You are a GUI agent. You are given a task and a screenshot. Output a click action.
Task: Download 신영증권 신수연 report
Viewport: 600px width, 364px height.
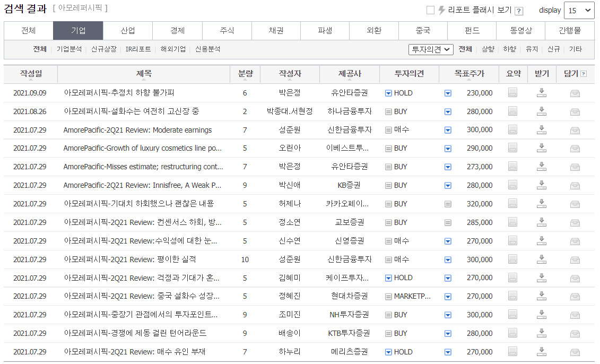[542, 241]
